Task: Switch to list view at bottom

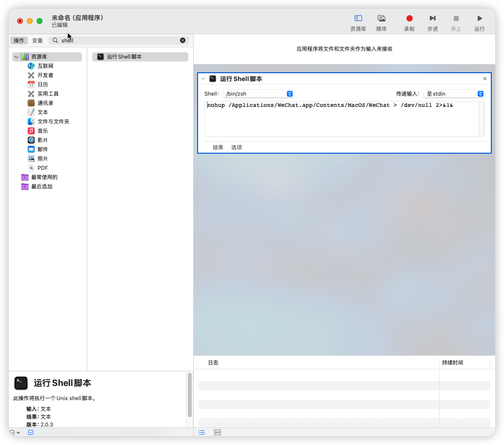Action: tap(202, 432)
